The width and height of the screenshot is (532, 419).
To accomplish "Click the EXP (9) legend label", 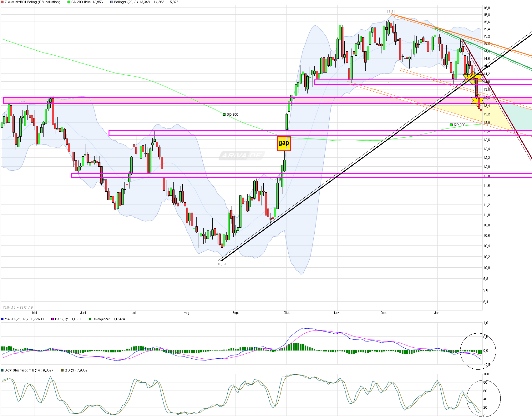I will pyautogui.click(x=68, y=319).
